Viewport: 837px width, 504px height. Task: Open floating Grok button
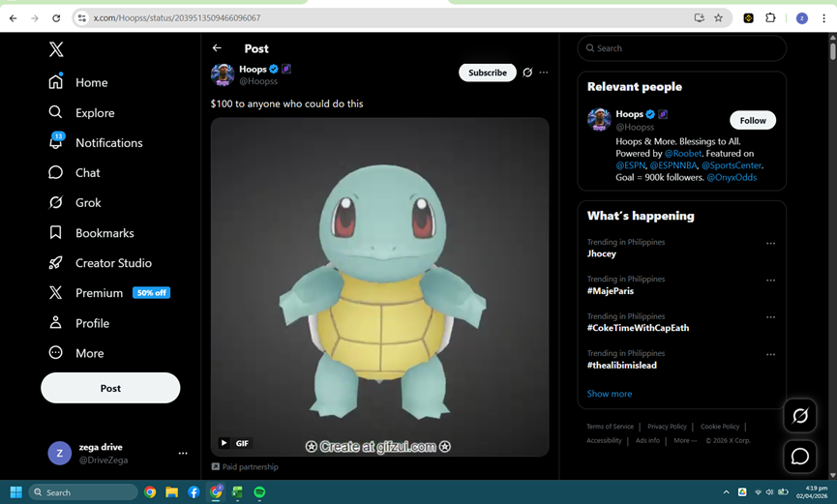pyautogui.click(x=799, y=415)
